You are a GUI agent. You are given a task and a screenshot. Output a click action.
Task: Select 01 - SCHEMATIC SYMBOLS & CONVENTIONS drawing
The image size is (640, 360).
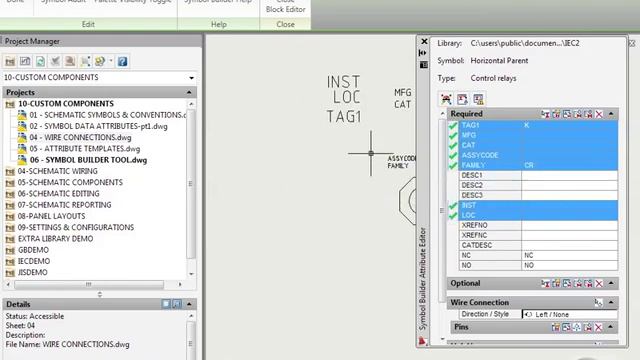click(x=107, y=115)
